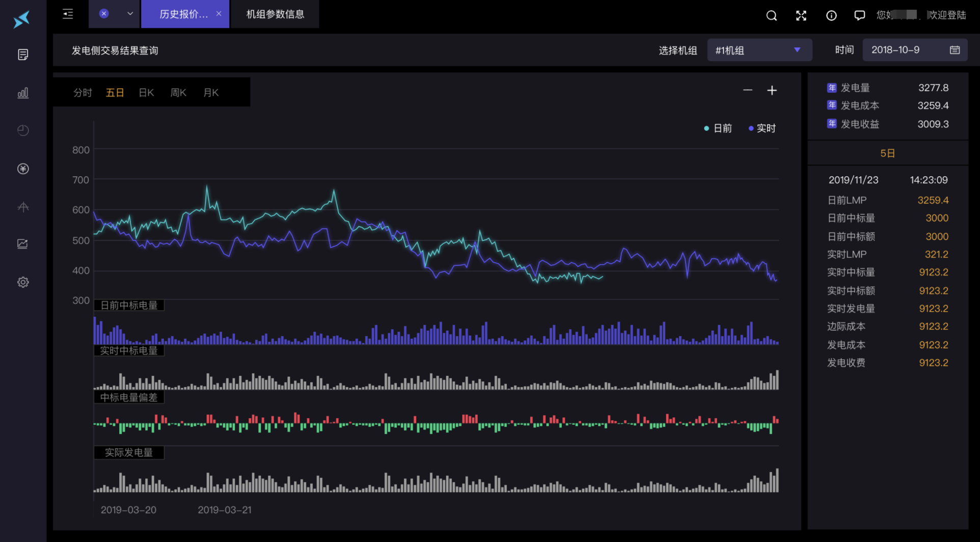
Task: Click the 日前LMP value 3259.4
Action: pyautogui.click(x=933, y=200)
